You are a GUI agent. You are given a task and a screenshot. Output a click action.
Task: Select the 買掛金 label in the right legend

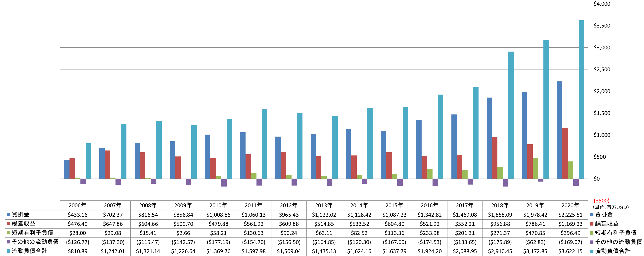coord(604,215)
